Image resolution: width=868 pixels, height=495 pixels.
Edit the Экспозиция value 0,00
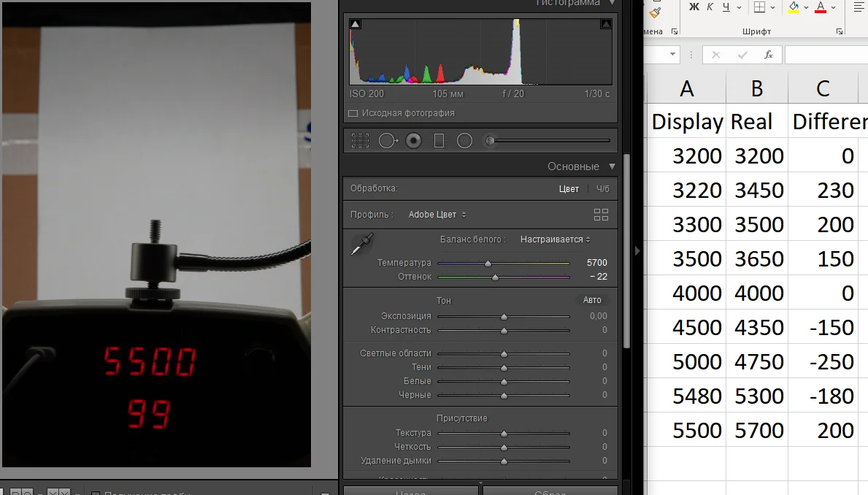[x=599, y=316]
